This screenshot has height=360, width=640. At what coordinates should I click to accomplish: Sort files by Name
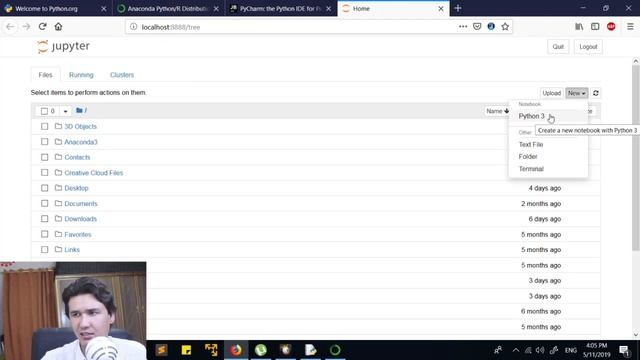click(497, 111)
